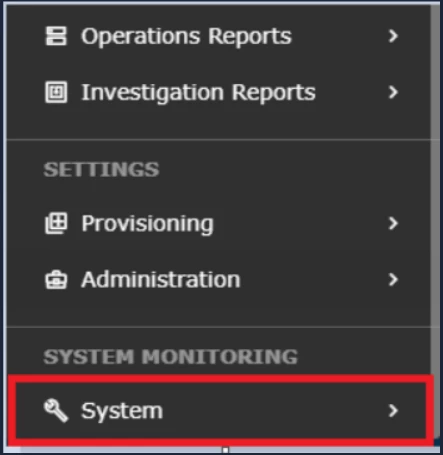Open the Operations Reports menu label
Screen dimensions: 443x455
click(186, 36)
